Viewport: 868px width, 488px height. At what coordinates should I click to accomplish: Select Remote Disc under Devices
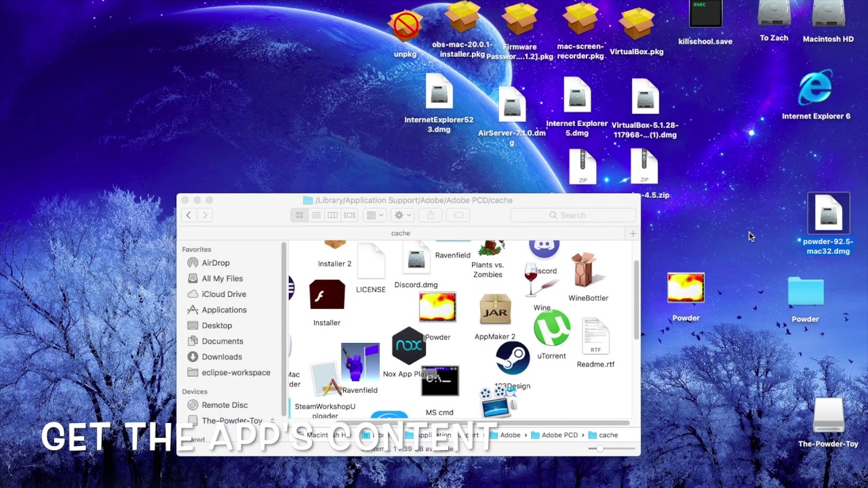224,405
